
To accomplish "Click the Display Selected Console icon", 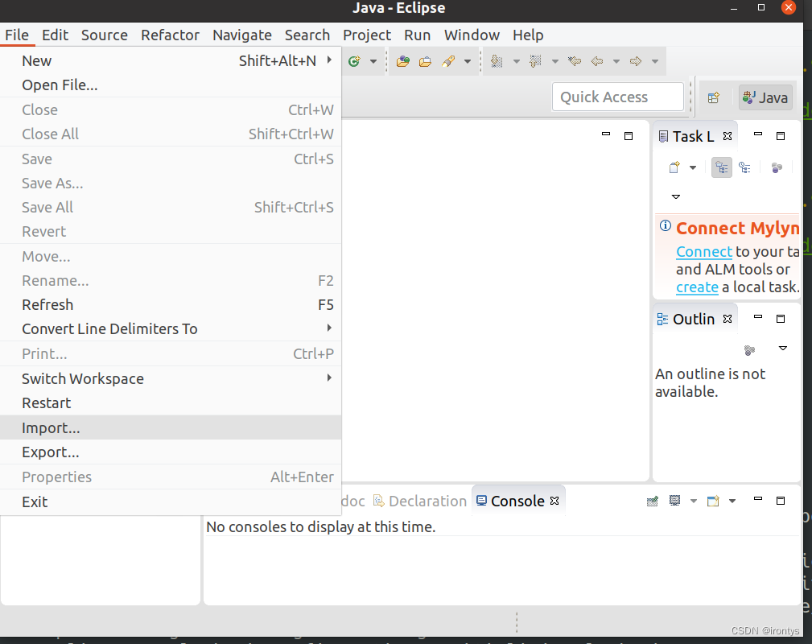I will tap(674, 501).
